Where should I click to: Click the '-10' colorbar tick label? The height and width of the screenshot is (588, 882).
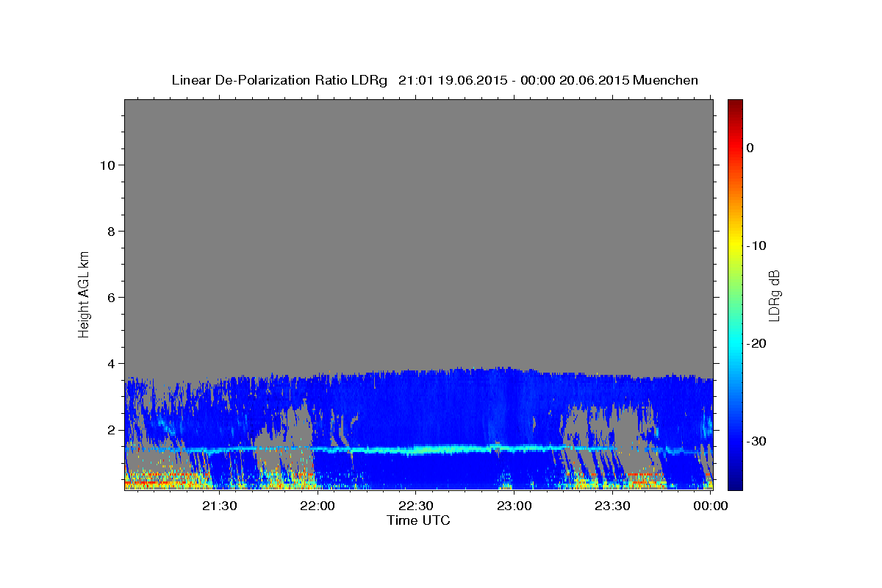tap(756, 245)
